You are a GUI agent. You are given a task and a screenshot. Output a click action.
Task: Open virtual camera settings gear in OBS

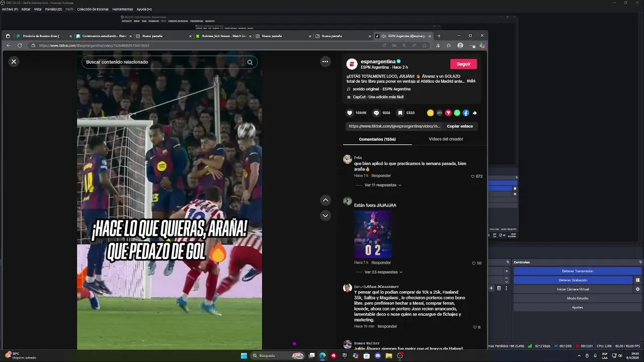pos(637,289)
